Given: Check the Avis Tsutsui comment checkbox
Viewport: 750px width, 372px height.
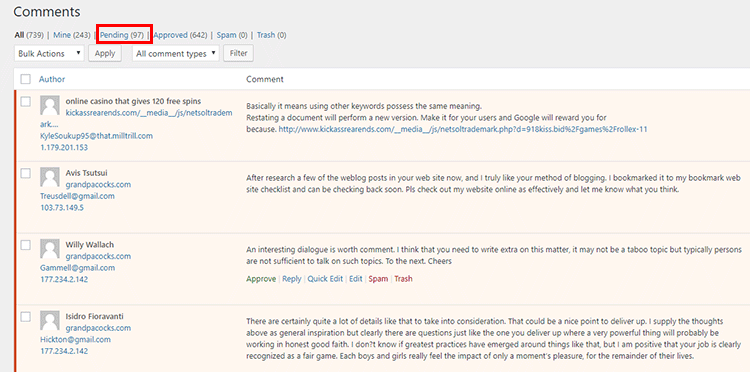Looking at the screenshot, I should 26,173.
